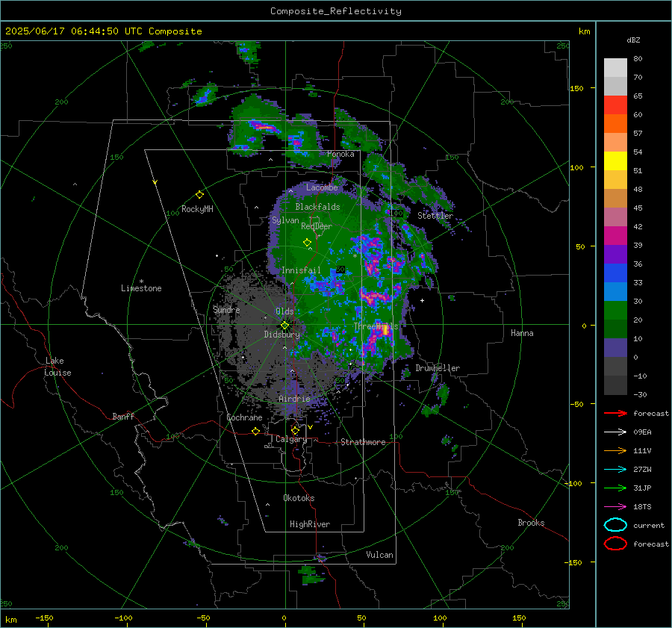Click the yellow diamond marker above Calgary label
This screenshot has width=672, height=628.
(x=295, y=430)
